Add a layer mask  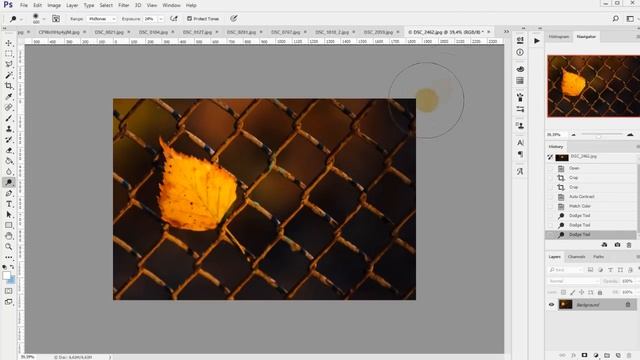pyautogui.click(x=584, y=355)
